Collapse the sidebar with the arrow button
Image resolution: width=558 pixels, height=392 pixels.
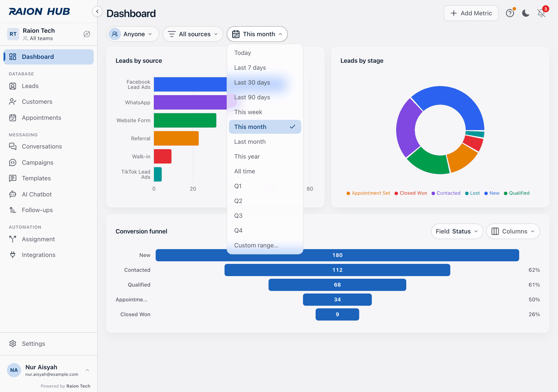pos(97,11)
